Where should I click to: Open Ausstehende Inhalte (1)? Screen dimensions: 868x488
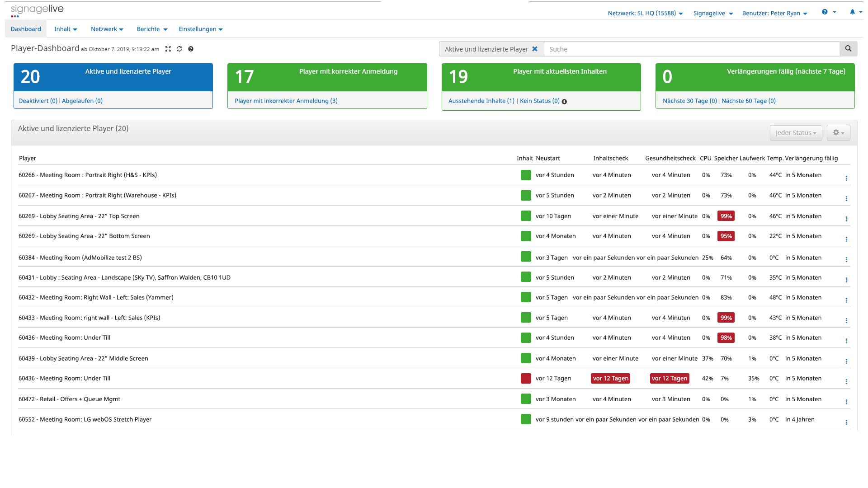[481, 101]
